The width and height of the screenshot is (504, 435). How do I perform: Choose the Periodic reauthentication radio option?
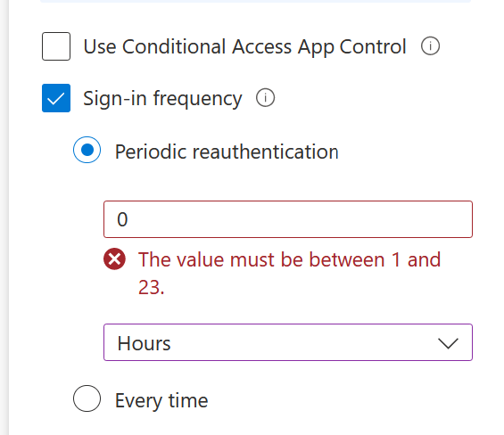pyautogui.click(x=87, y=150)
